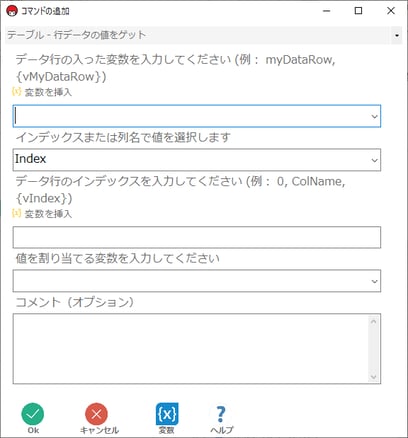Click the second 変数を挿入 variable icon under index label
Image resolution: width=408 pixels, height=438 pixels.
[x=17, y=213]
